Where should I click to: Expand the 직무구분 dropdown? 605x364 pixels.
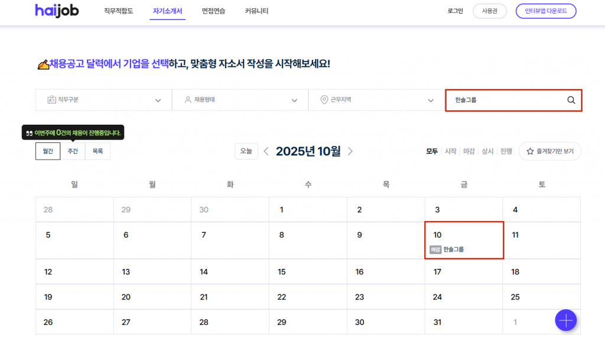[x=103, y=100]
